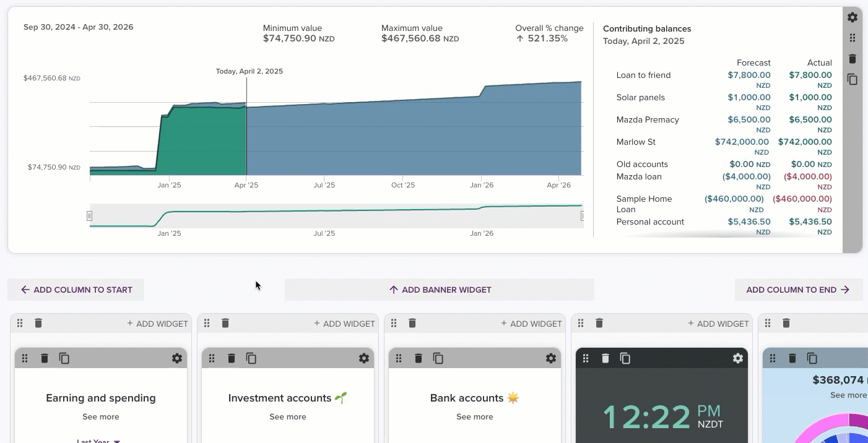Click drag handle of second column
This screenshot has height=443, width=868.
[207, 323]
